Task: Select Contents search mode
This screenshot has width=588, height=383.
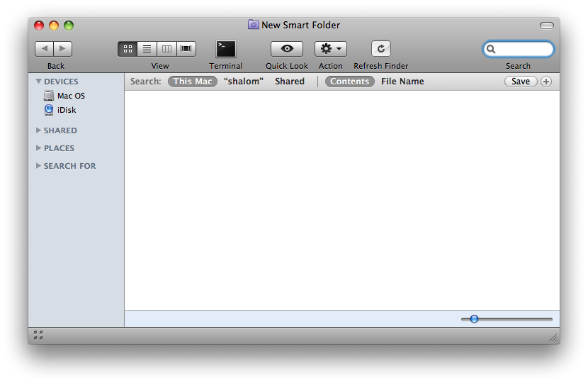Action: point(350,82)
